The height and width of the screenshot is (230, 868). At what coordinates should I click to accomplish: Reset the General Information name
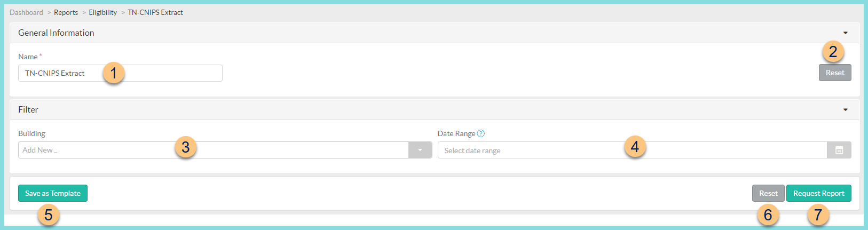click(x=835, y=73)
